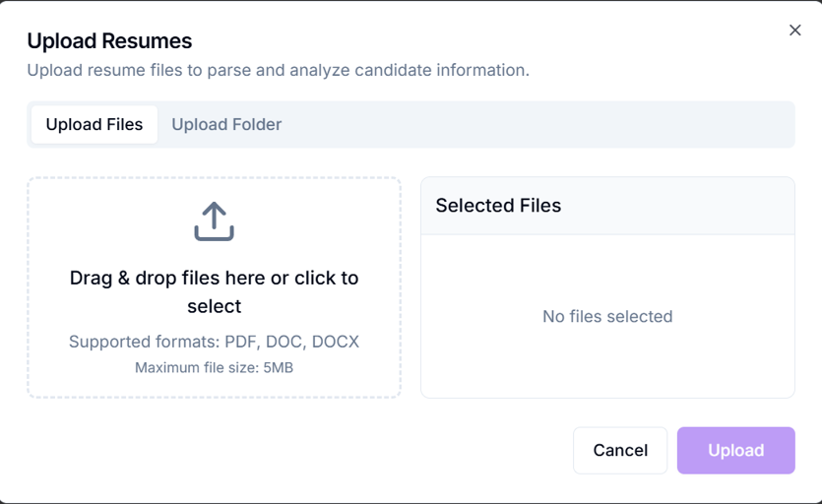
Task: Click the Upload Resumes dialog title
Action: (x=109, y=41)
